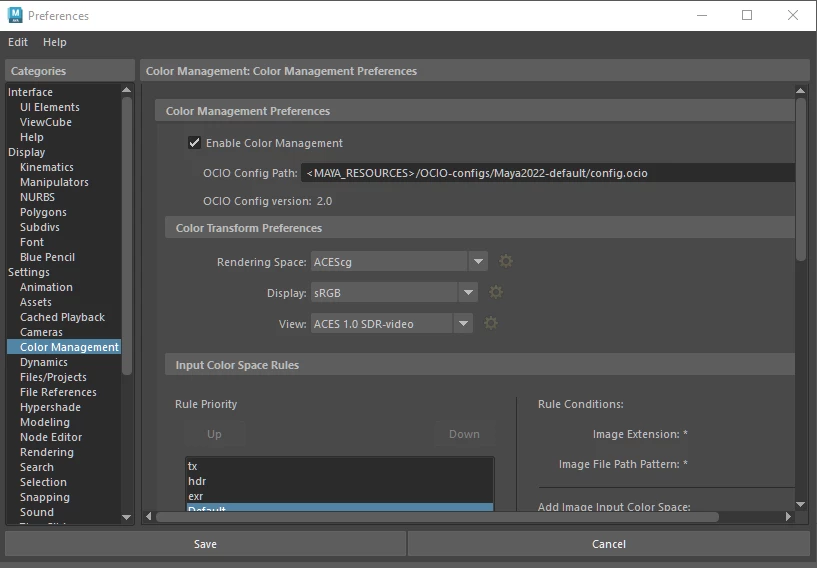Click the rule priority Up button
Viewport: 817px width, 568px height.
pos(214,434)
